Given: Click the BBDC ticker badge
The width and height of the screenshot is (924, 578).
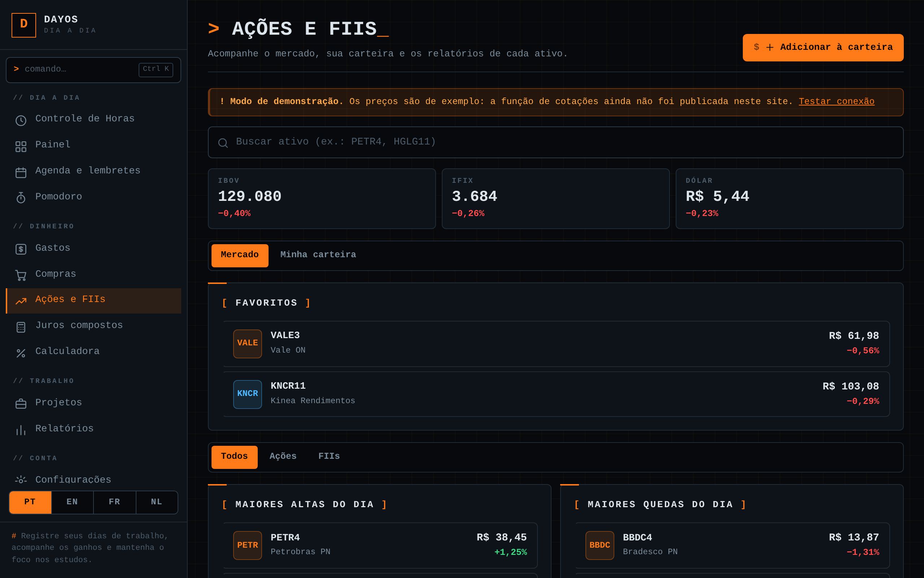Looking at the screenshot, I should (x=600, y=545).
